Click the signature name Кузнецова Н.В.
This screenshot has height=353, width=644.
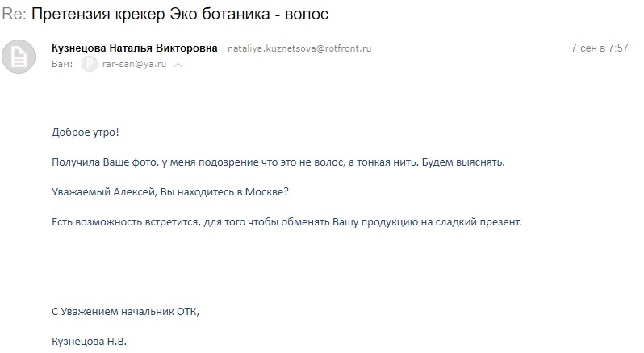[x=89, y=340]
